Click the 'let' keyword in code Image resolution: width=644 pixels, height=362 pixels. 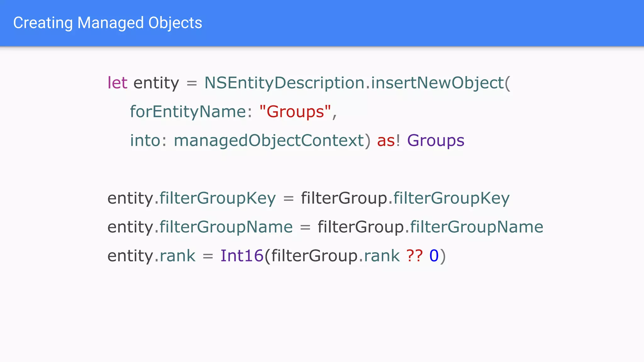pyautogui.click(x=117, y=83)
